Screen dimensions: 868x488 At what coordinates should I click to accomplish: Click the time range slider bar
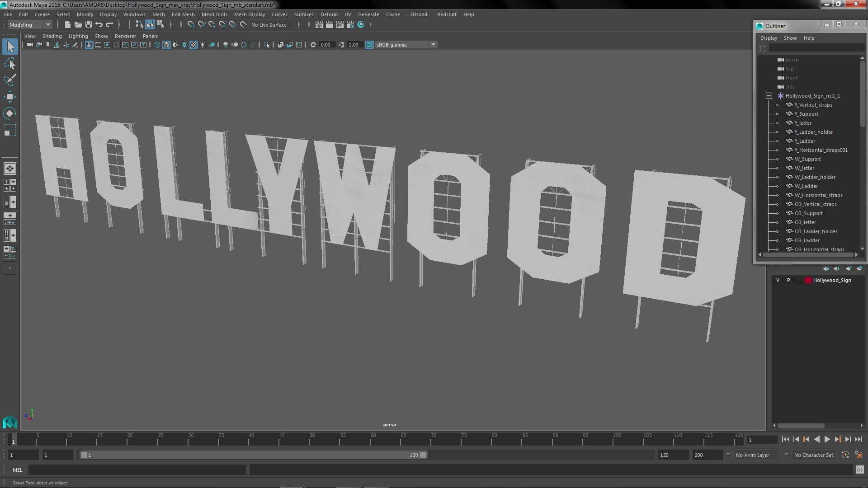point(253,455)
